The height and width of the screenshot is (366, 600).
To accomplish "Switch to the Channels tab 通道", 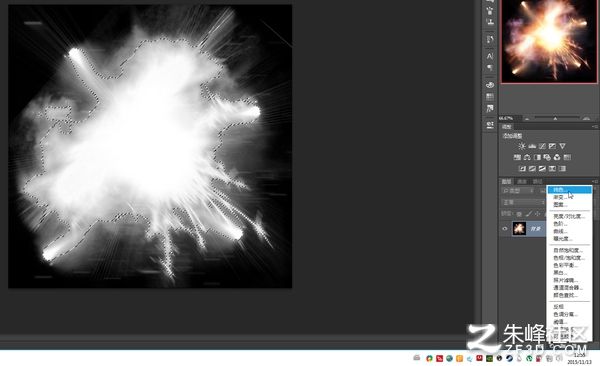I will point(522,181).
